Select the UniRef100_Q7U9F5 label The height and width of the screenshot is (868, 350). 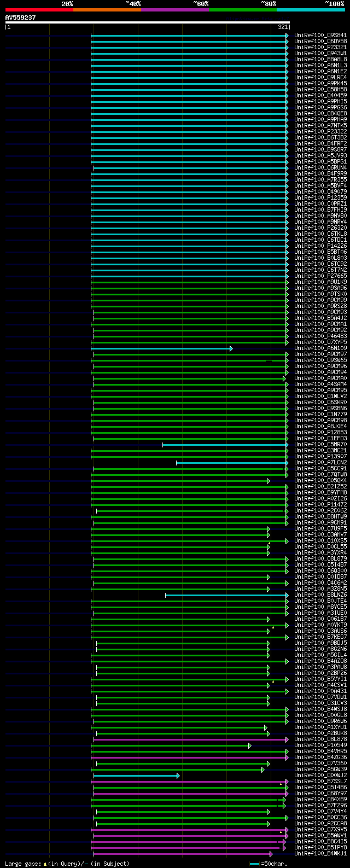coord(320,529)
